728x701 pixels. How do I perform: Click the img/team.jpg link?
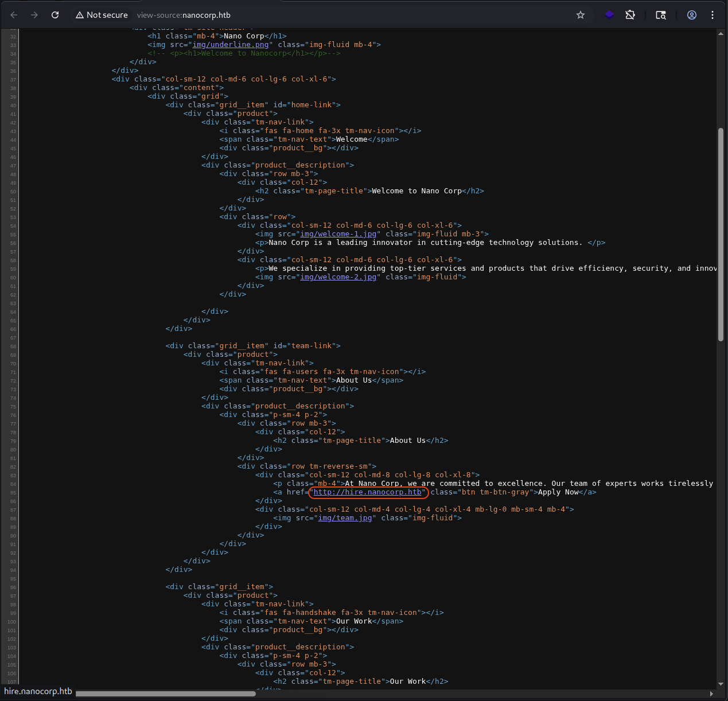click(x=345, y=518)
